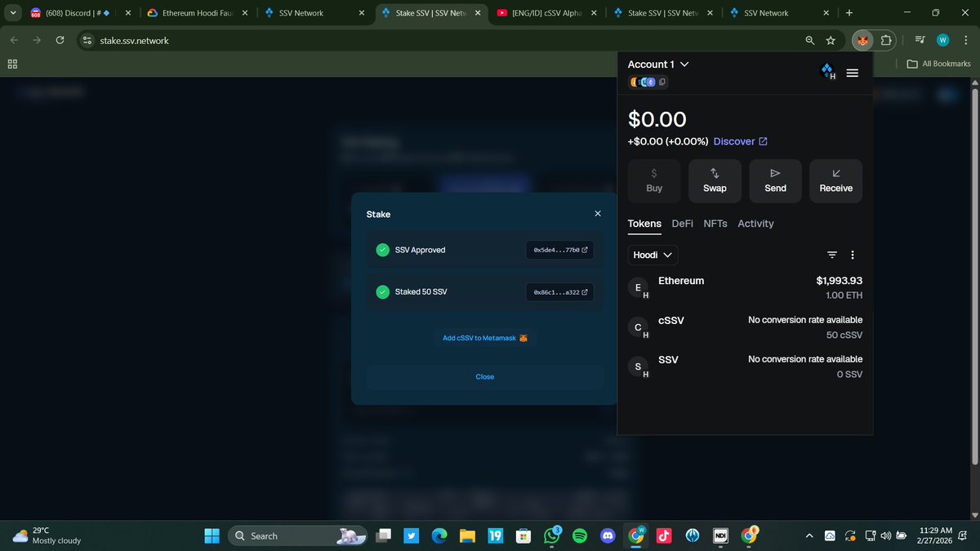Open the Chrome profile W avatar

(x=943, y=40)
